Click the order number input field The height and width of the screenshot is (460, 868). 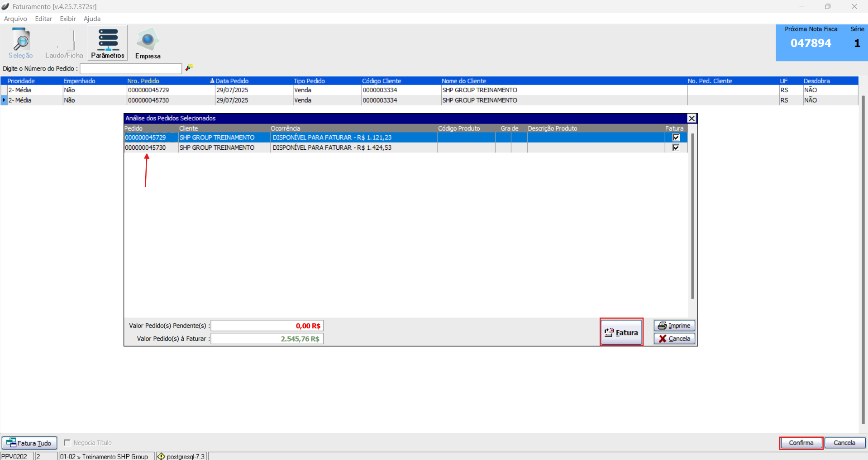point(131,69)
